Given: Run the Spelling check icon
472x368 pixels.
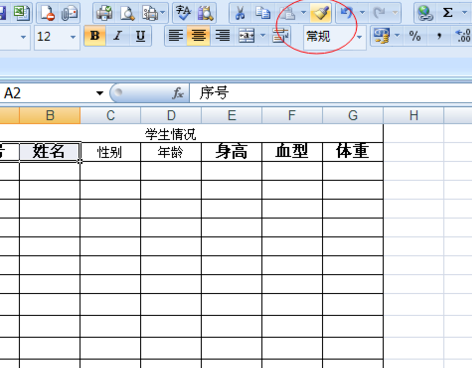Looking at the screenshot, I should [x=184, y=13].
